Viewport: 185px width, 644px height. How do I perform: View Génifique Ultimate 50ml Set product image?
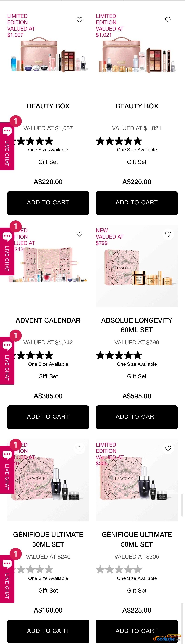coord(137,482)
